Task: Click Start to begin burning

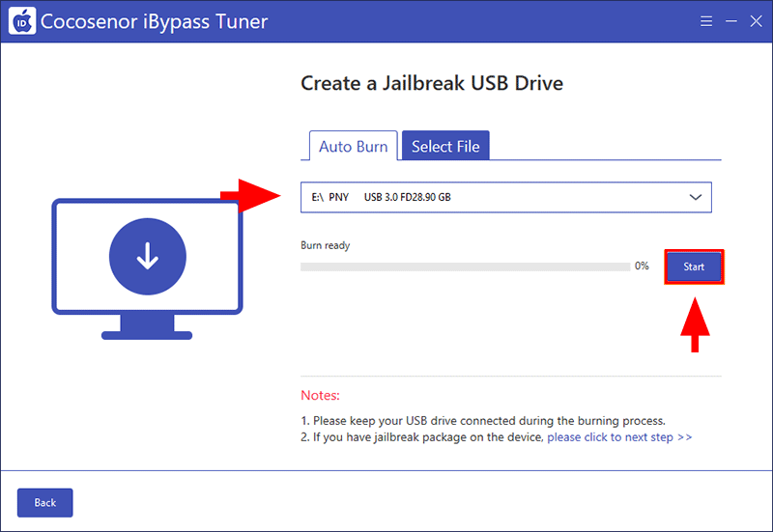Action: coord(694,267)
